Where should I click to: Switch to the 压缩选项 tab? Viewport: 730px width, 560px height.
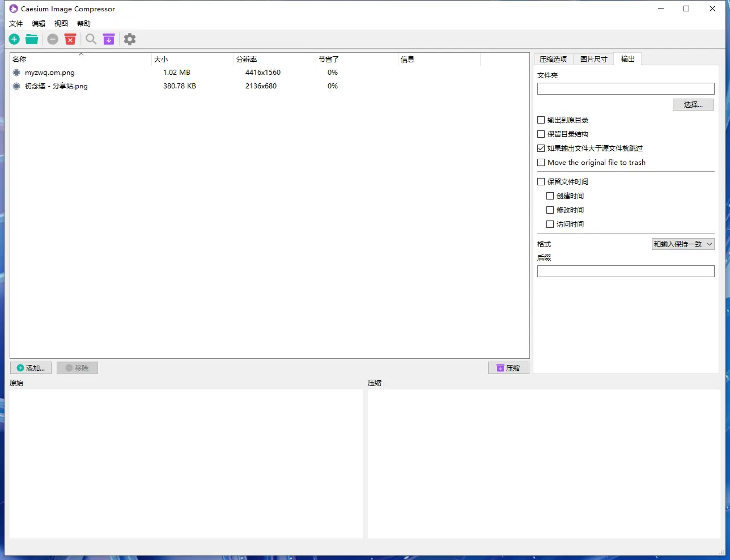click(x=553, y=60)
